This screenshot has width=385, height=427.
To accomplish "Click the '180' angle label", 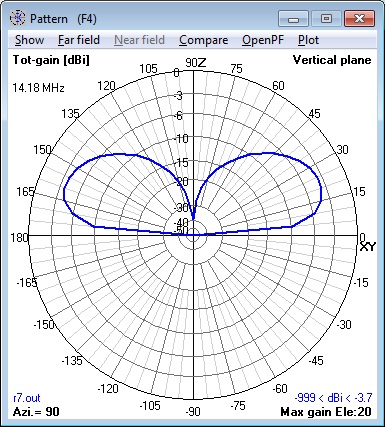I will point(19,238).
